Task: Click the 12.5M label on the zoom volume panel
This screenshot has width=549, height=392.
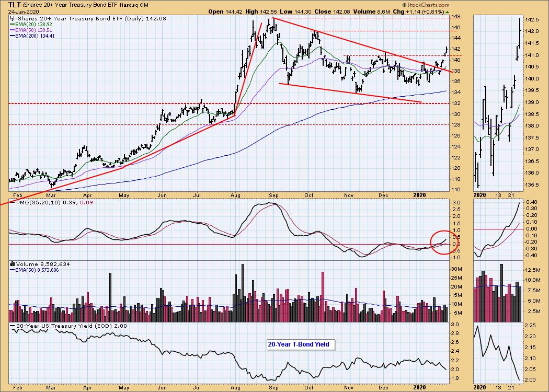Action: [533, 270]
